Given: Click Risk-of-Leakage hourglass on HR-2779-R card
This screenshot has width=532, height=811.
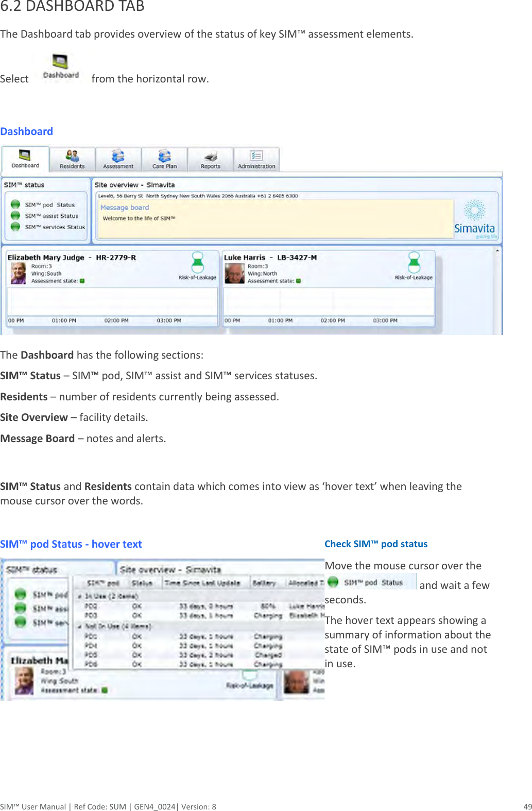Looking at the screenshot, I should [x=198, y=262].
